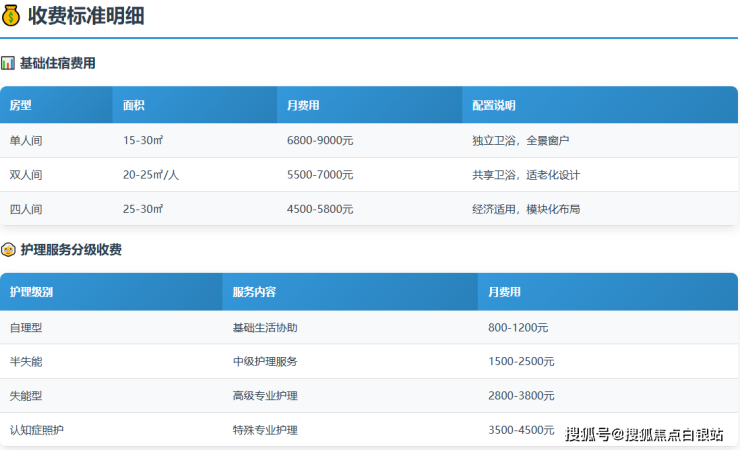740x450 pixels.
Task: Select the 半失能 care level row
Action: click(26, 361)
